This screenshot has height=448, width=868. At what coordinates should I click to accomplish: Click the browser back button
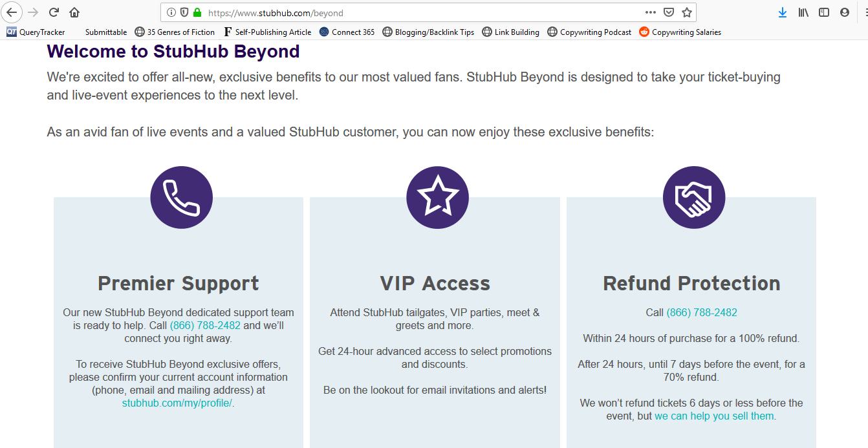click(x=12, y=12)
